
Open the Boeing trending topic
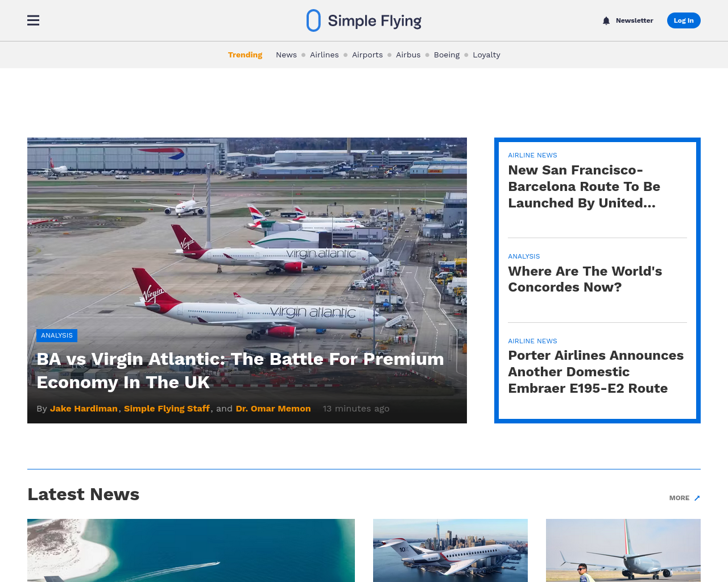tap(446, 55)
